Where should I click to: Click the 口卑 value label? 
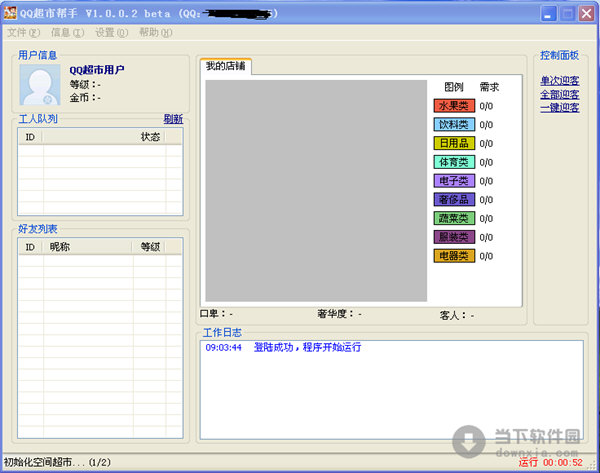pyautogui.click(x=216, y=314)
